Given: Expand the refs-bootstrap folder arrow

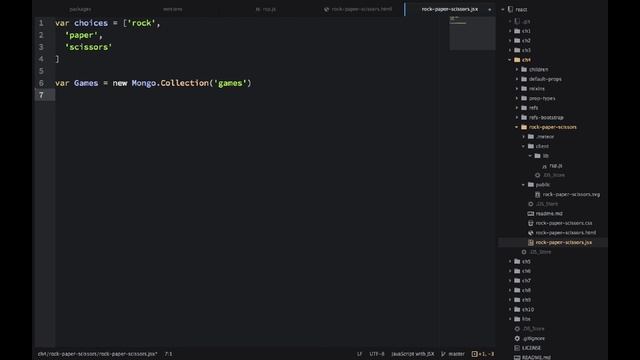Looking at the screenshot, I should point(517,117).
